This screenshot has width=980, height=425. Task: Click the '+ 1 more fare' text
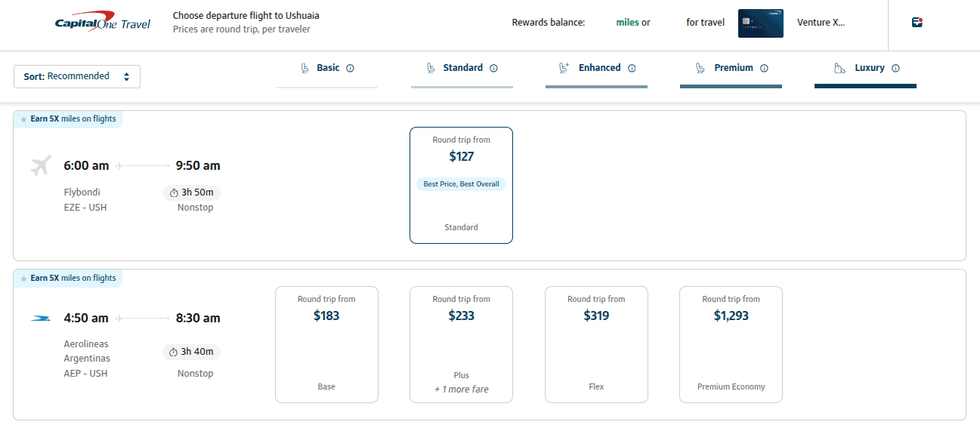461,390
